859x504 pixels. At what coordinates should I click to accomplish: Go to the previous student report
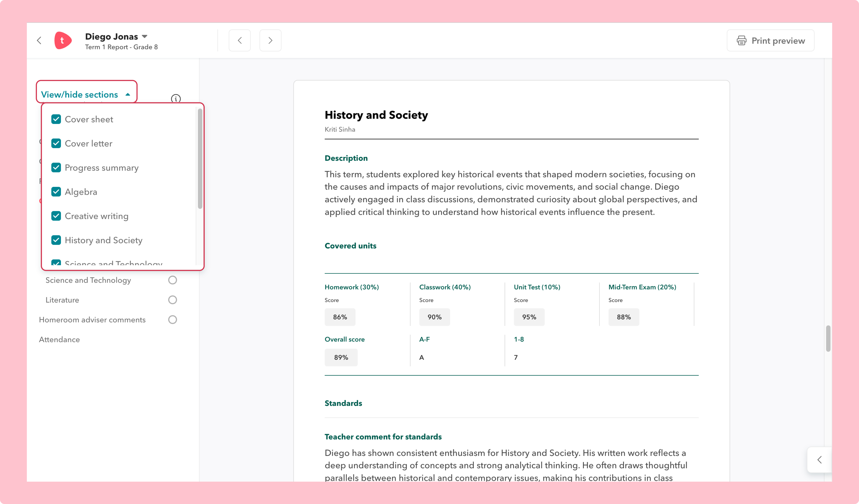pos(240,41)
